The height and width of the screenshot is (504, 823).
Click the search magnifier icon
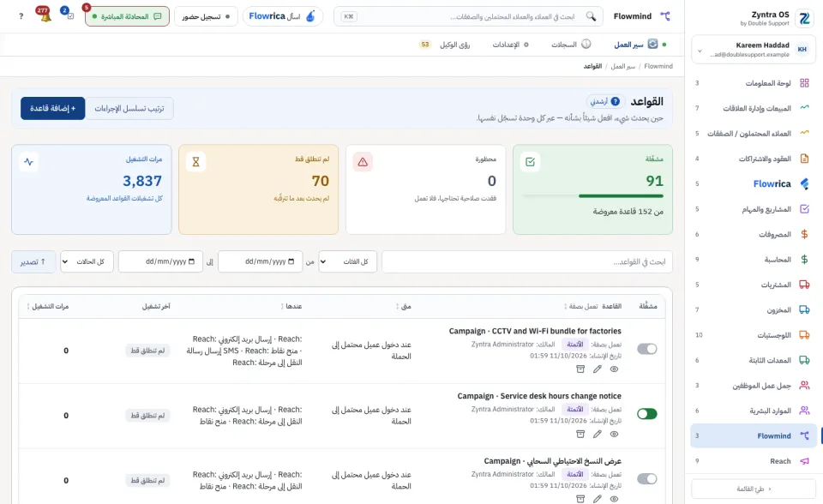coord(591,16)
